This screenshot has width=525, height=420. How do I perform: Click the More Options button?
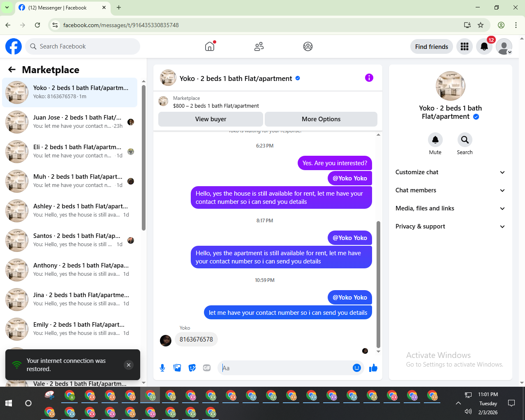click(321, 119)
